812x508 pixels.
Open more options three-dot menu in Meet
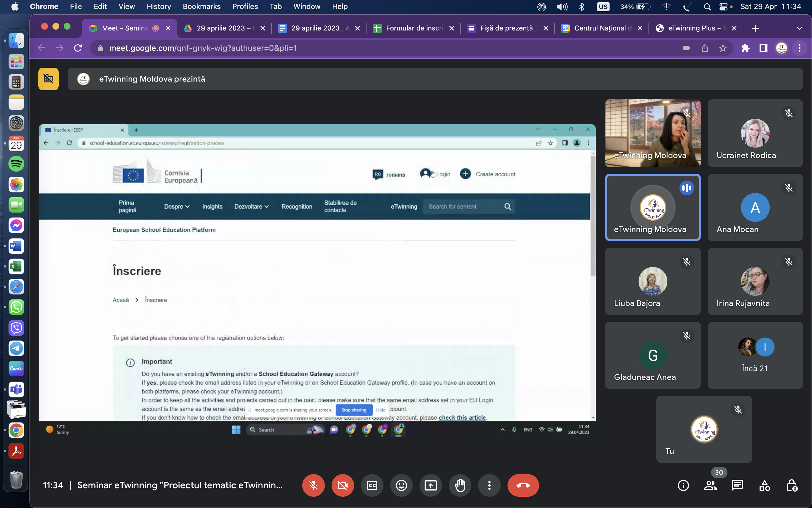[x=489, y=485]
